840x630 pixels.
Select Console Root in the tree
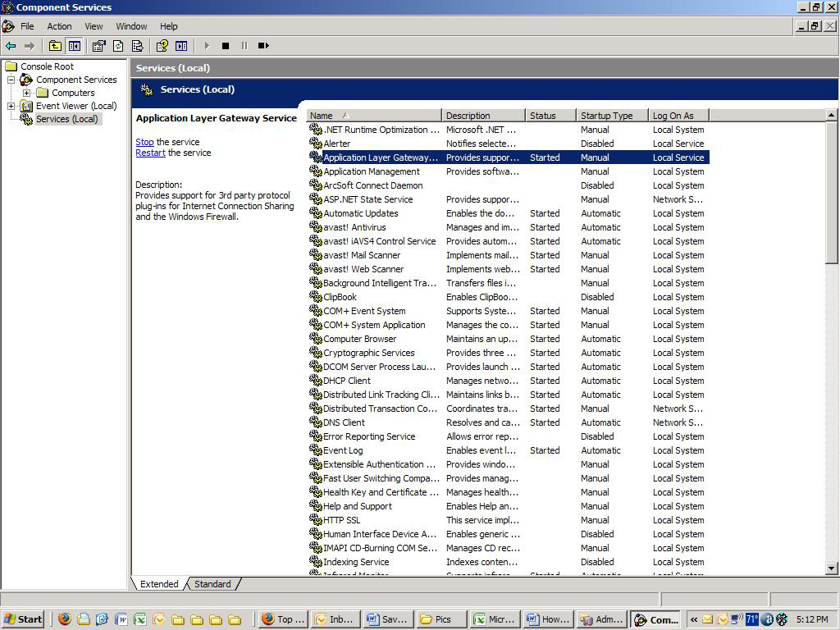pyautogui.click(x=47, y=66)
